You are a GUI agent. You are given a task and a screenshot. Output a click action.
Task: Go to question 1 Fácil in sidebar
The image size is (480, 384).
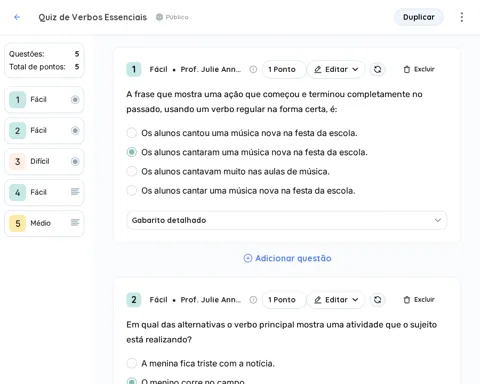pos(44,99)
